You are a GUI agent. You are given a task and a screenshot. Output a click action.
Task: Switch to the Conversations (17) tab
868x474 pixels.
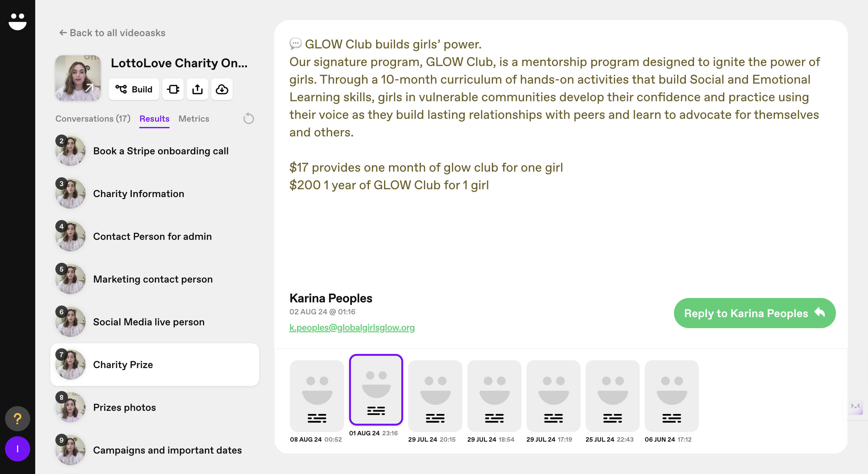coord(93,119)
